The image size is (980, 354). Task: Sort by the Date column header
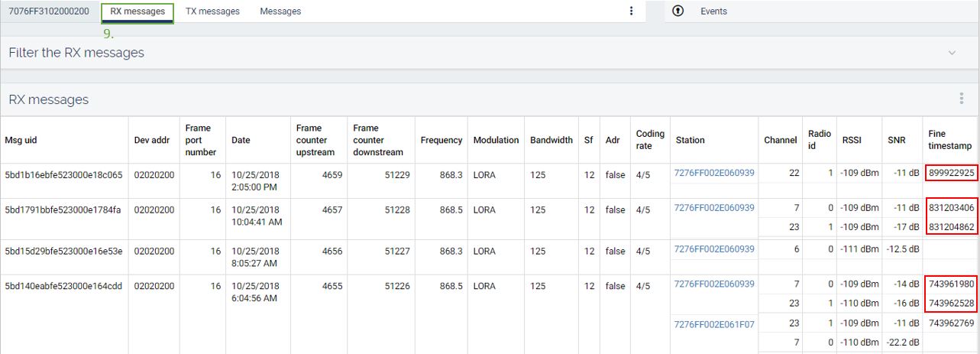[x=241, y=140]
